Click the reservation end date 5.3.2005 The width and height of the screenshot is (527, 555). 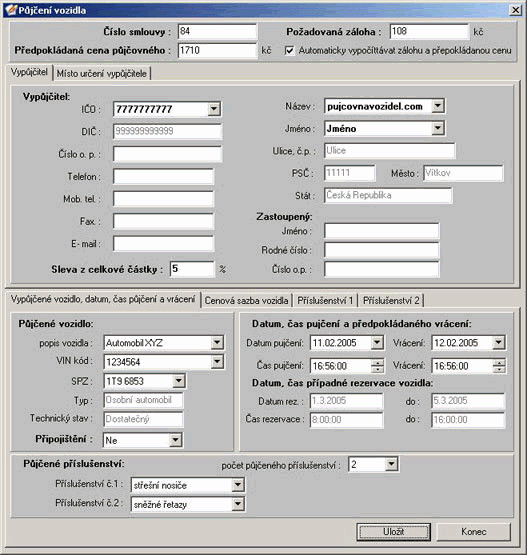coord(468,401)
